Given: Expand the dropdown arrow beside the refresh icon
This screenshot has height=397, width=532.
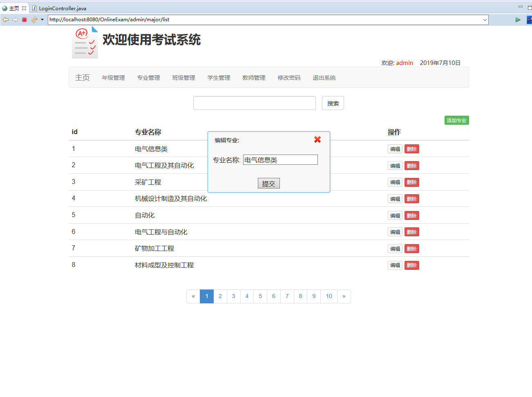Looking at the screenshot, I should (x=42, y=19).
